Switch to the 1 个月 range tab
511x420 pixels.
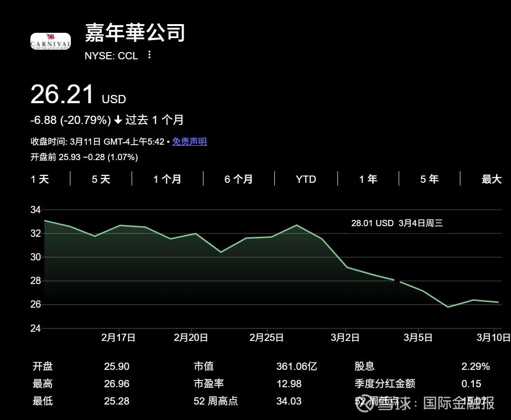coord(167,179)
